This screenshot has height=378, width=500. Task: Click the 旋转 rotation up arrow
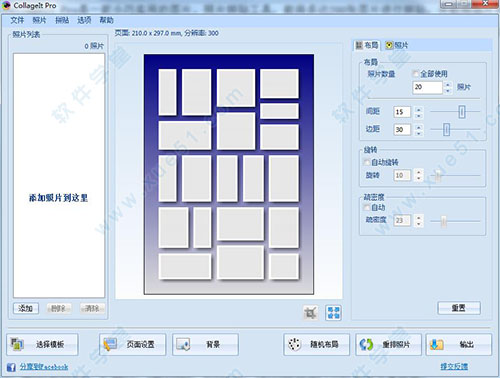(419, 172)
